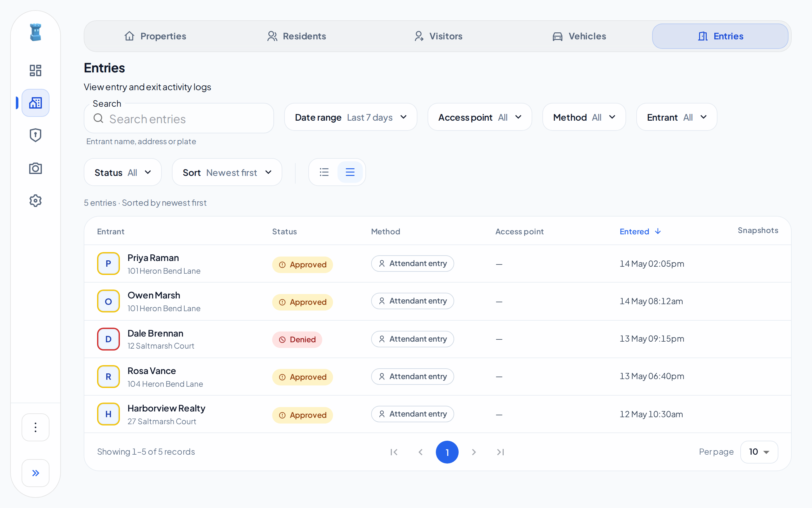Click the three-dot more options button
The height and width of the screenshot is (508, 812).
click(36, 427)
